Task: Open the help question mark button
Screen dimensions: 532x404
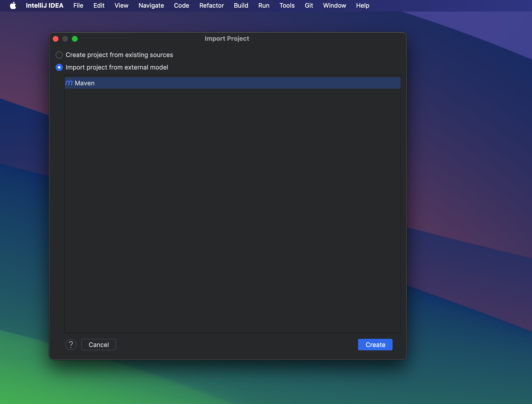Action: click(x=71, y=345)
